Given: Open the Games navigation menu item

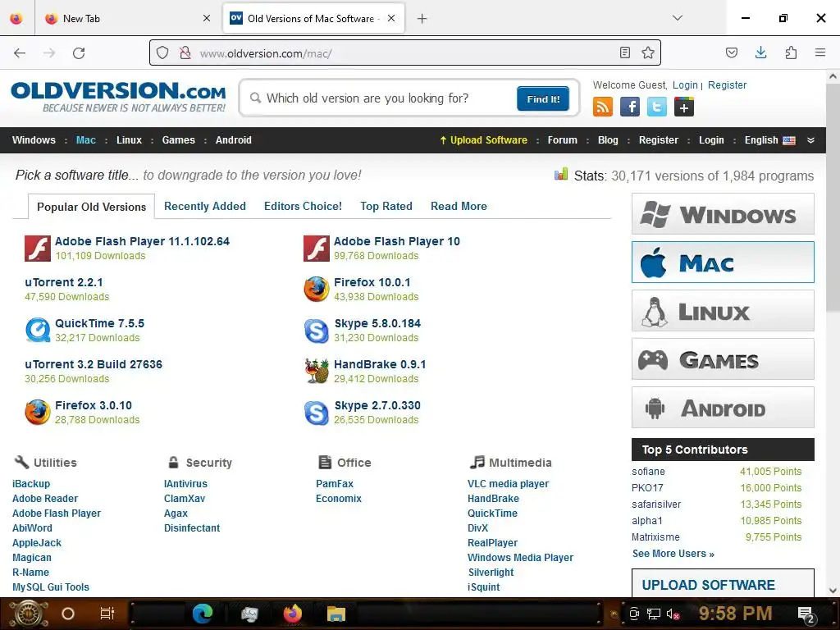Looking at the screenshot, I should (178, 140).
